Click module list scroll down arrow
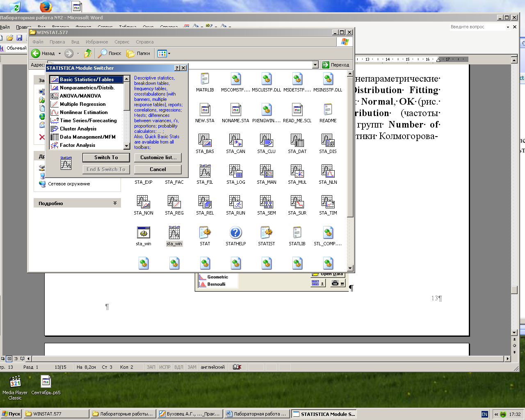This screenshot has height=420, width=525. coord(127,146)
